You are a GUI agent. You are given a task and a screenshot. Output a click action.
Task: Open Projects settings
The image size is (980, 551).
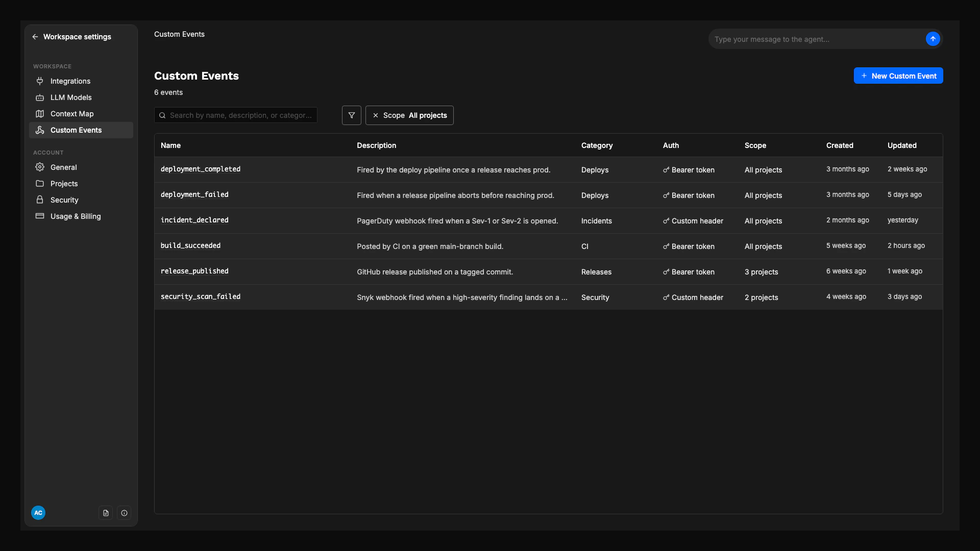tap(81, 184)
